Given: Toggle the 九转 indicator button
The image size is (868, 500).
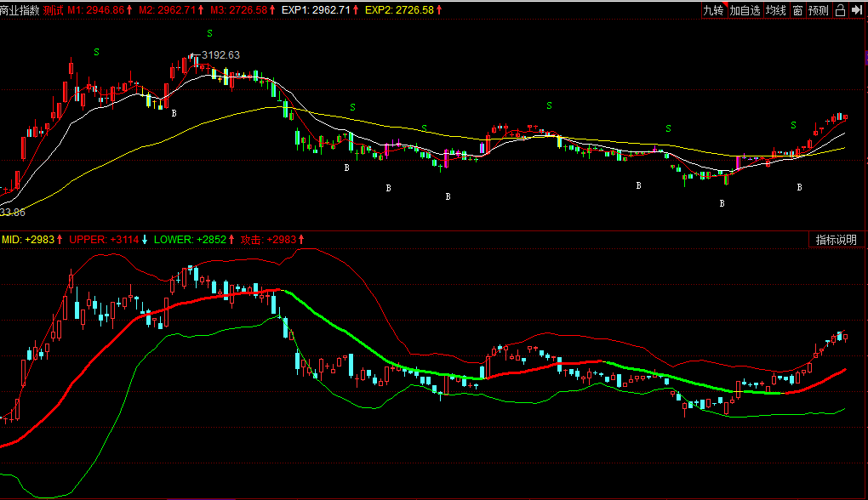Looking at the screenshot, I should pos(713,10).
